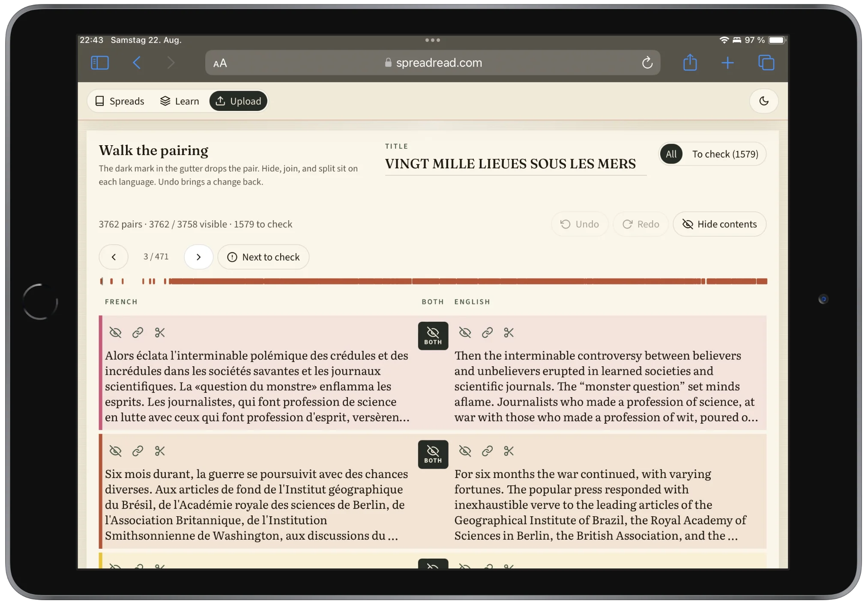Image resolution: width=868 pixels, height=604 pixels.
Task: Split the first French passage with scissors
Action: click(x=160, y=332)
